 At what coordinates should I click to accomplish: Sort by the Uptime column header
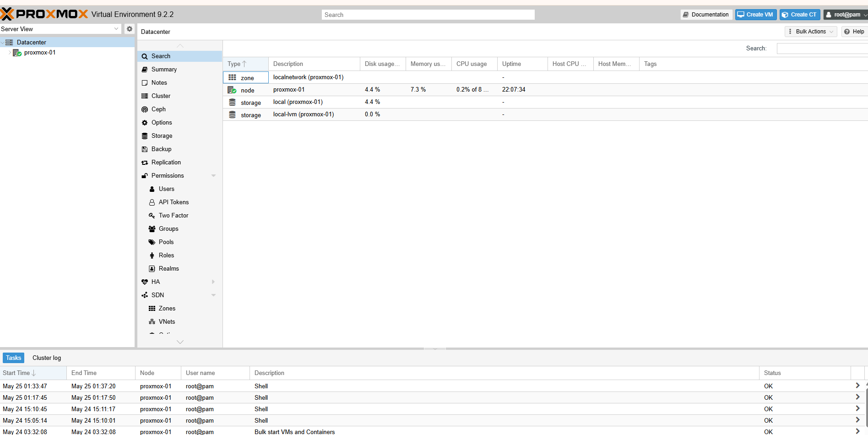[522, 64]
